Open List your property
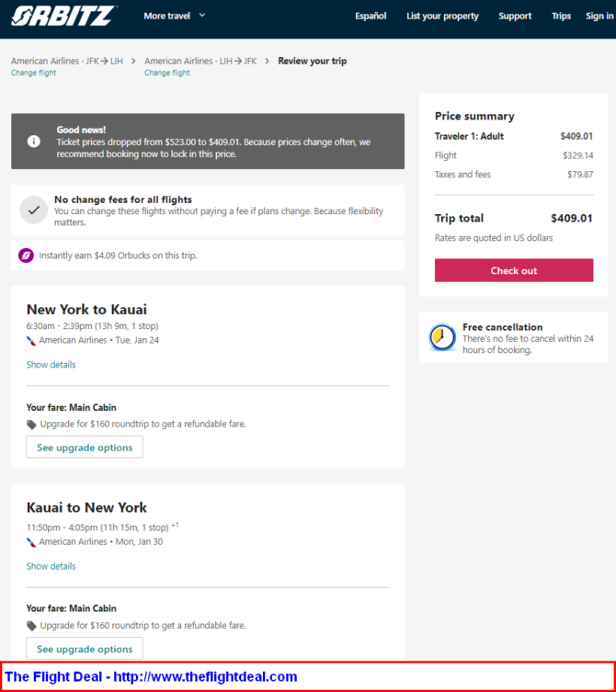 click(x=442, y=16)
